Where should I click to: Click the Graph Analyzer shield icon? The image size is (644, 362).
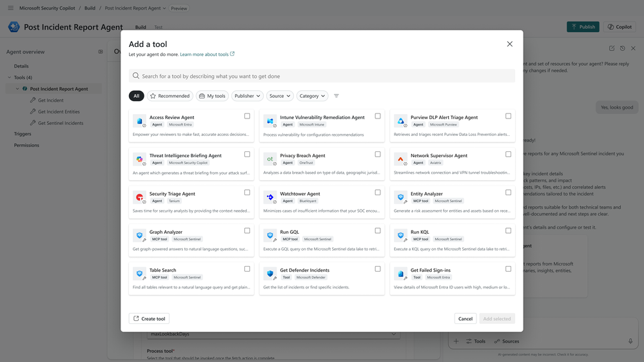click(x=140, y=236)
